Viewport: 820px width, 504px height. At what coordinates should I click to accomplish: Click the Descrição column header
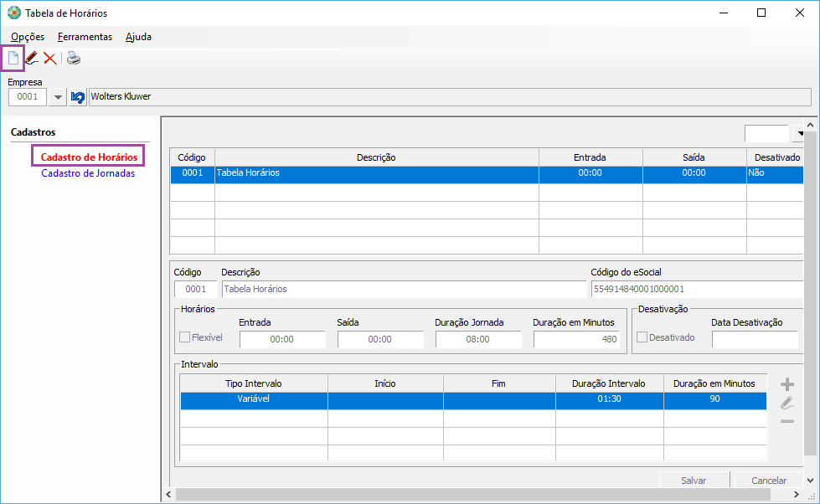[376, 157]
